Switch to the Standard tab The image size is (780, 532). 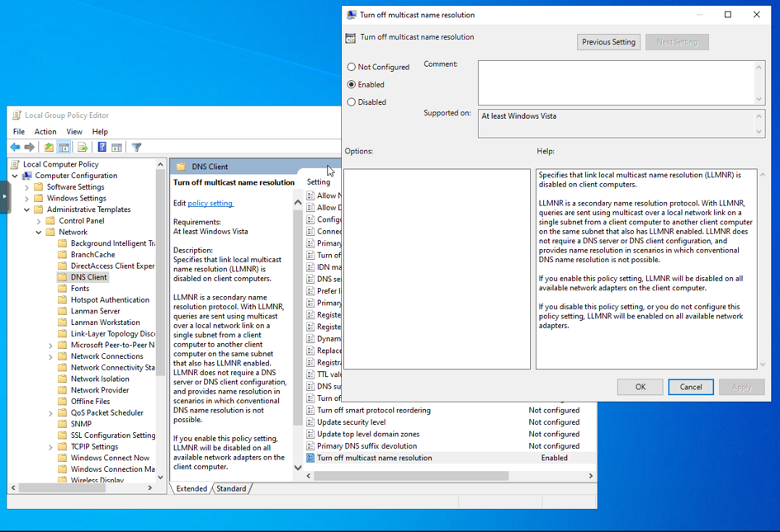coord(231,488)
